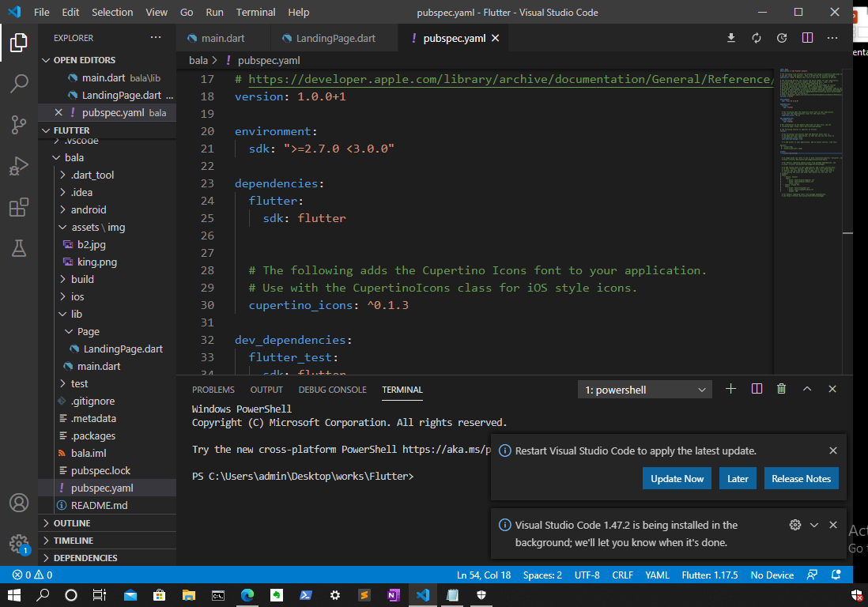Open editor More Actions ellipsis
The width and height of the screenshot is (868, 607).
[832, 38]
